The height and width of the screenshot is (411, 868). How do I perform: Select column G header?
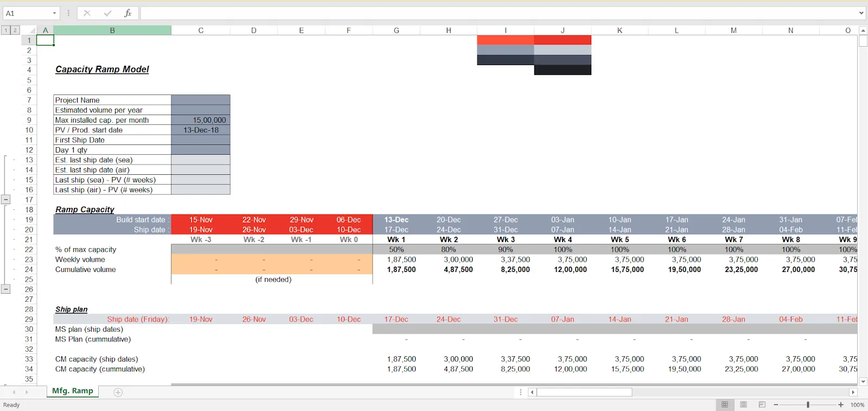397,30
